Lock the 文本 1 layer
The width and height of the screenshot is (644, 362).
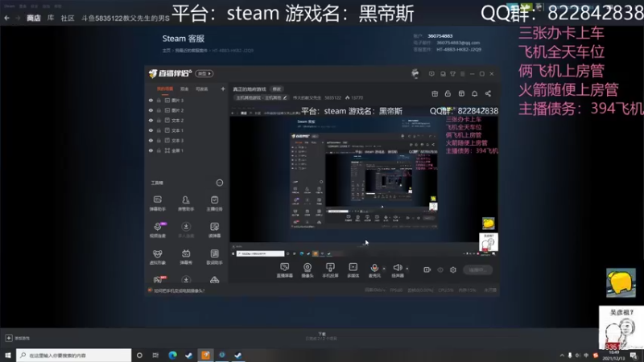pyautogui.click(x=159, y=130)
